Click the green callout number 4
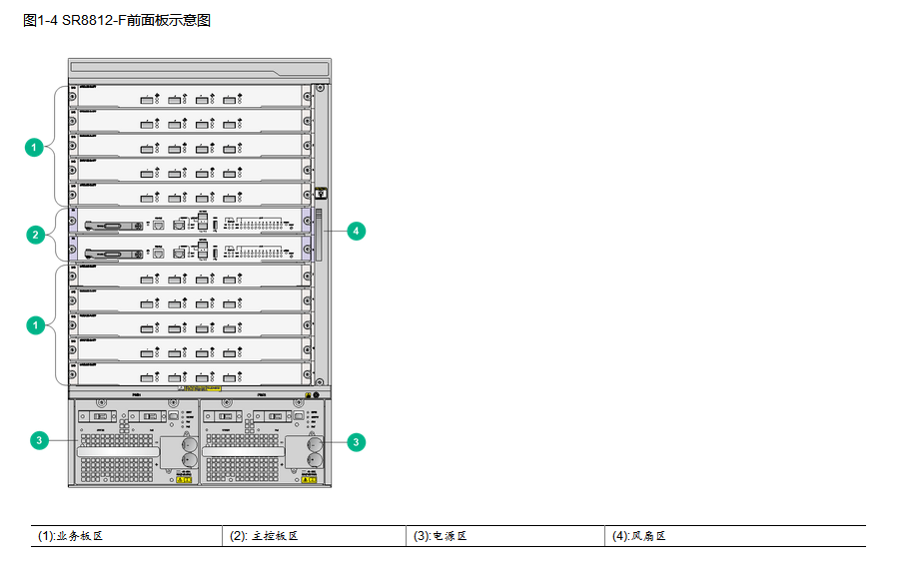The image size is (924, 567). coord(356,231)
